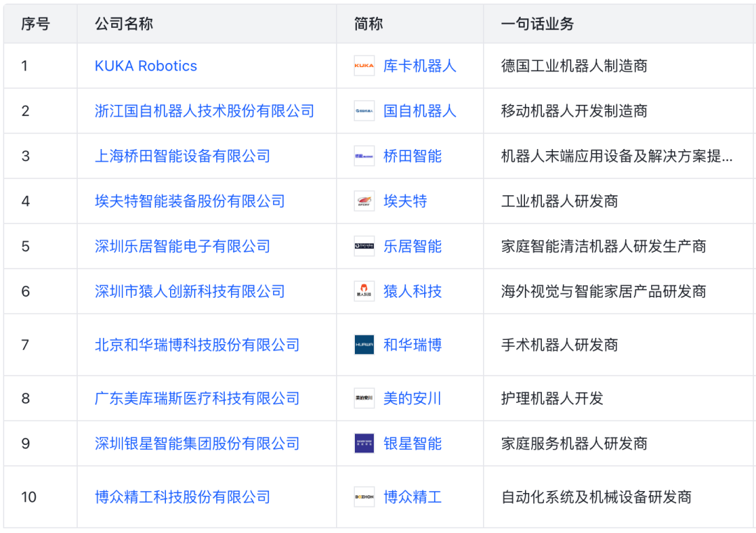Click the 简称 column header
The height and width of the screenshot is (533, 756).
[409, 24]
